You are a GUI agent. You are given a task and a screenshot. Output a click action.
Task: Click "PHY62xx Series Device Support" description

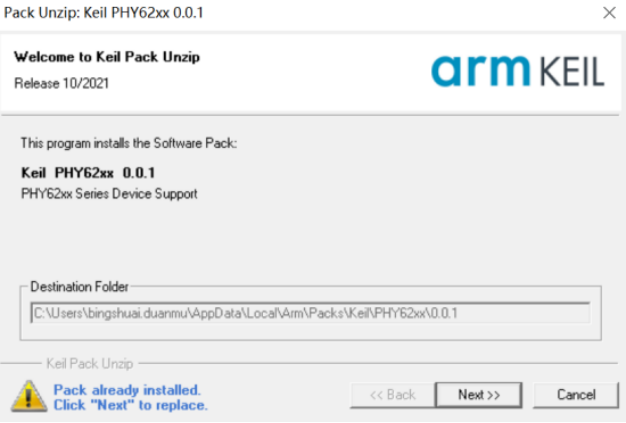coord(109,194)
